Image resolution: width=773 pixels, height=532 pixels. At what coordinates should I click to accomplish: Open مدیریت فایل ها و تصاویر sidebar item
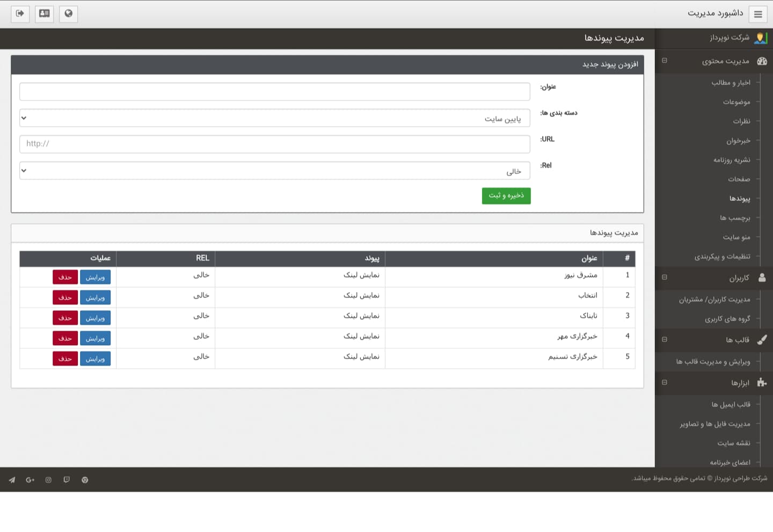click(x=715, y=424)
